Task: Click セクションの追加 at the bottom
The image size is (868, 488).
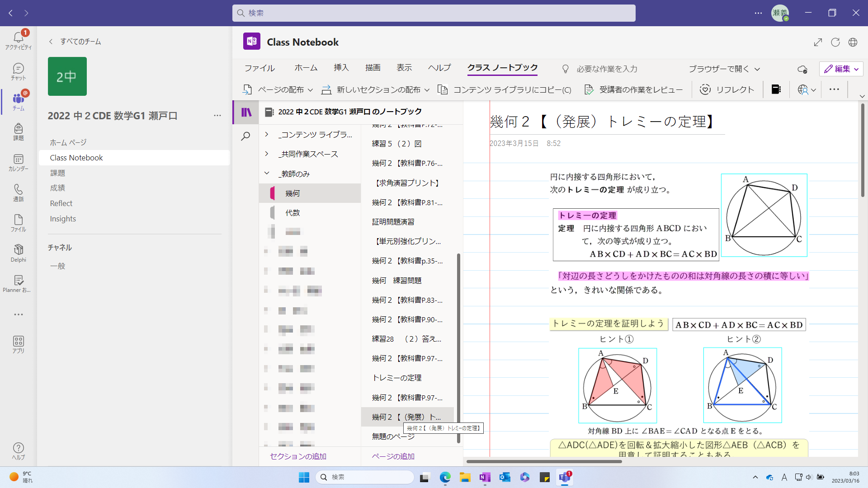Action: 297,456
